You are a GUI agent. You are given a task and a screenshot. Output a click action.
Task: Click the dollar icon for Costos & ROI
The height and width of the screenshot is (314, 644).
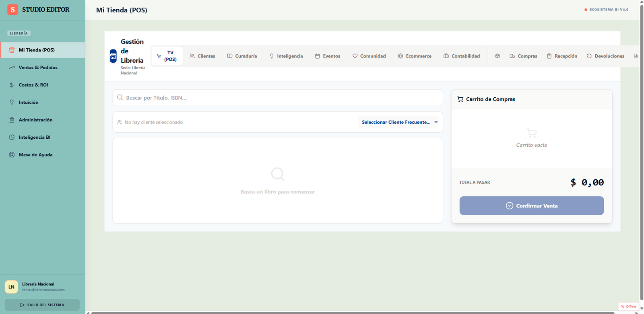(x=12, y=85)
